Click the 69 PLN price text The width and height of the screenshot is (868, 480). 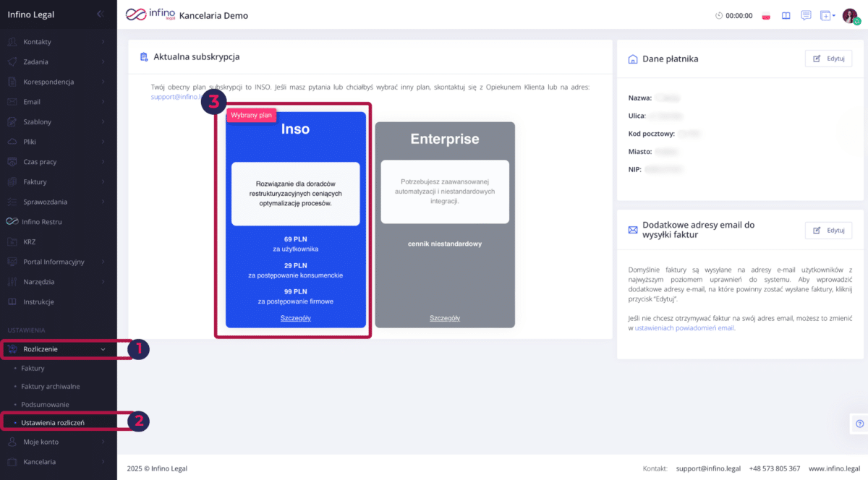coord(296,238)
